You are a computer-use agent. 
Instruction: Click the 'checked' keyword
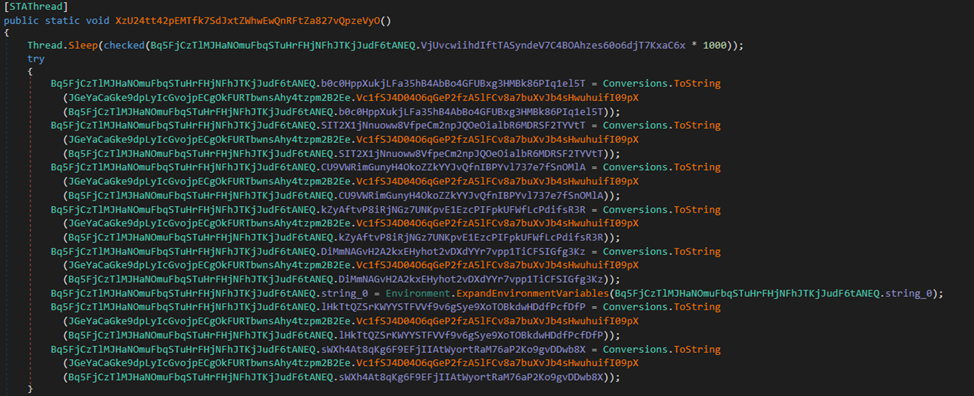click(x=123, y=45)
